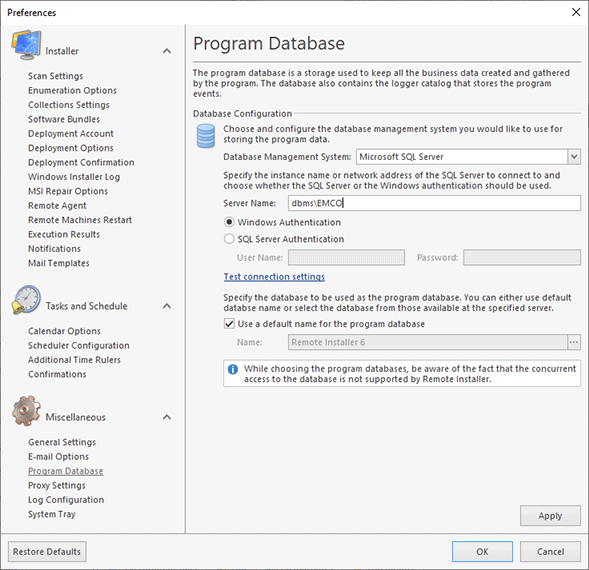Screen dimensions: 589x570
Task: Click the Apply button
Action: point(550,516)
